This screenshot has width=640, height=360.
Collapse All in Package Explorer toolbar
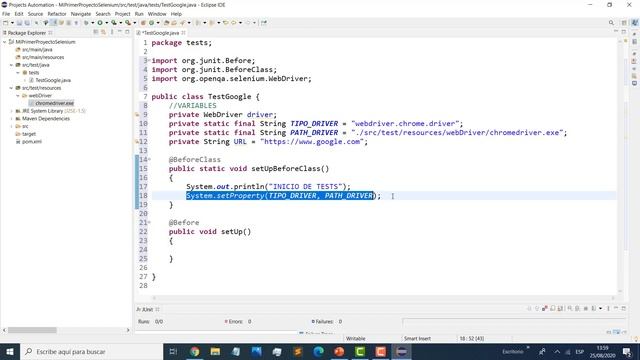pyautogui.click(x=96, y=32)
